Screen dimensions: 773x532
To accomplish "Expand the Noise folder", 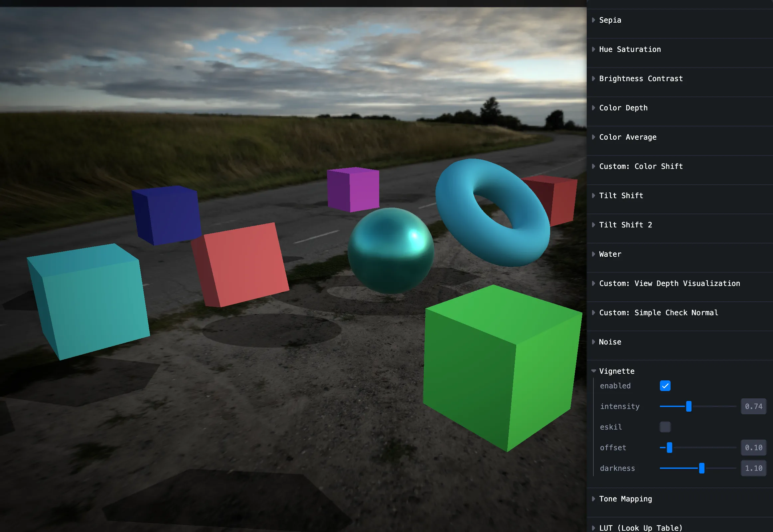I will 610,342.
